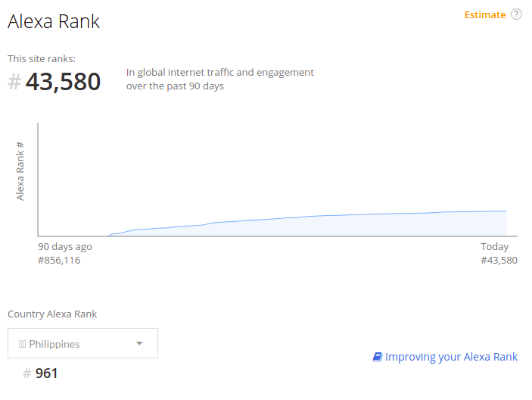Click the Today axis label
The image size is (532, 400).
click(494, 246)
